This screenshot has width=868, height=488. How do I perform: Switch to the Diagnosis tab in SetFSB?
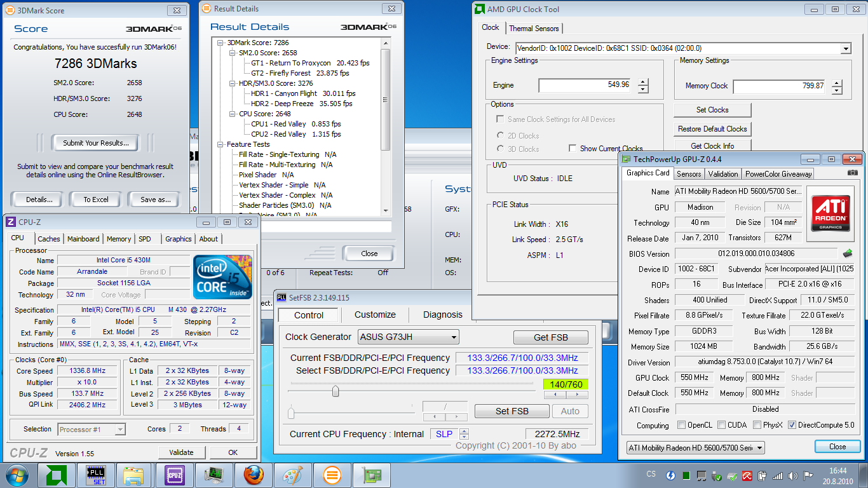[x=443, y=315]
